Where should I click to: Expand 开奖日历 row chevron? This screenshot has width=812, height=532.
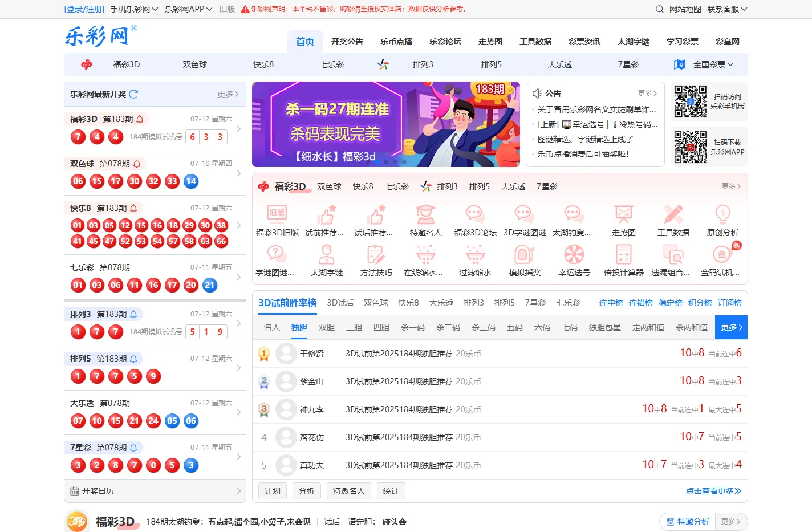[x=238, y=491]
